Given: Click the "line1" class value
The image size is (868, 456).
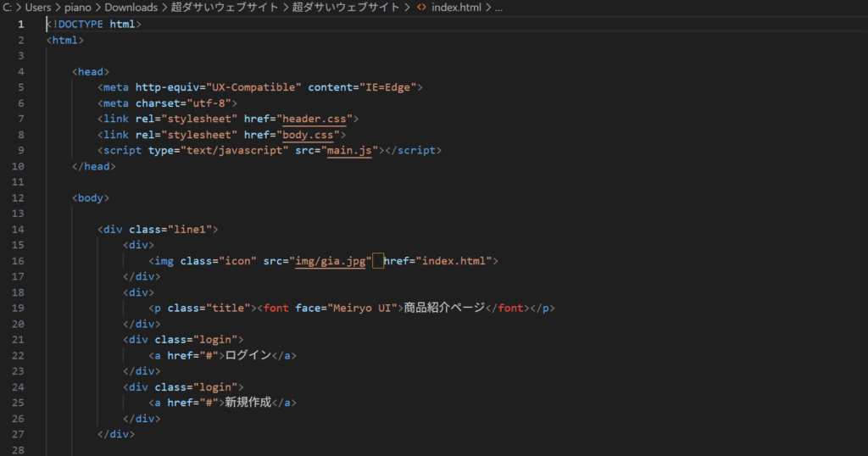Looking at the screenshot, I should tap(193, 229).
